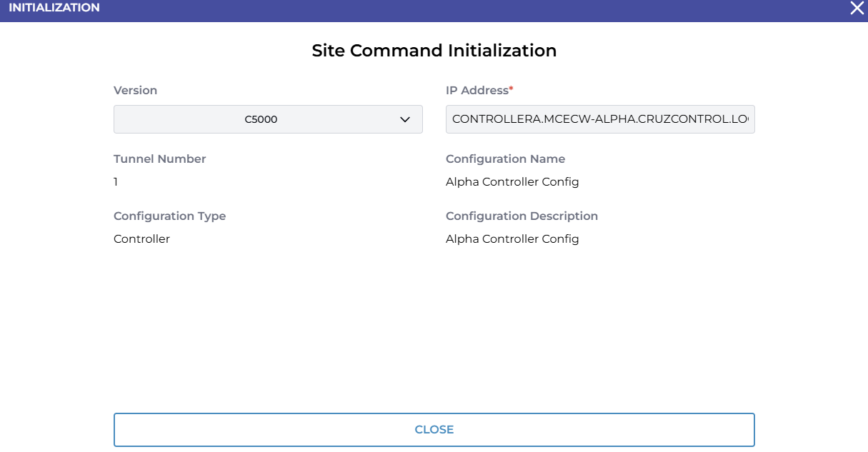Click the Alpha Controller Config value under Configuration Name

pyautogui.click(x=512, y=182)
